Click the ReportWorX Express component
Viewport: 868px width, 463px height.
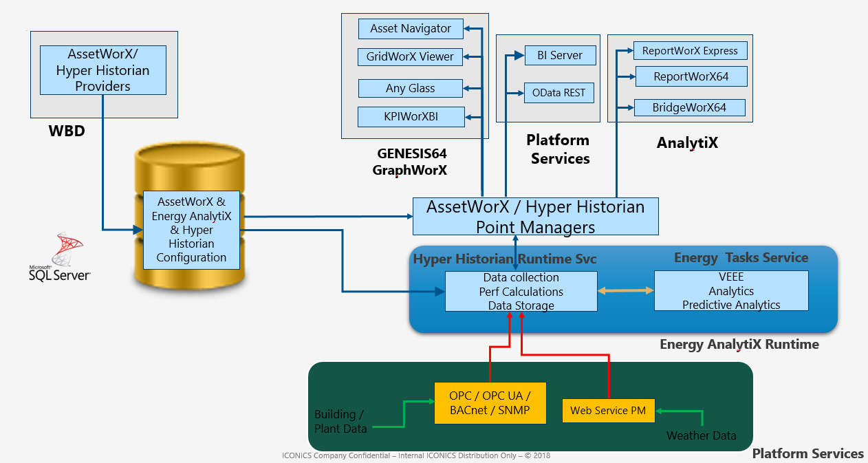(x=691, y=50)
